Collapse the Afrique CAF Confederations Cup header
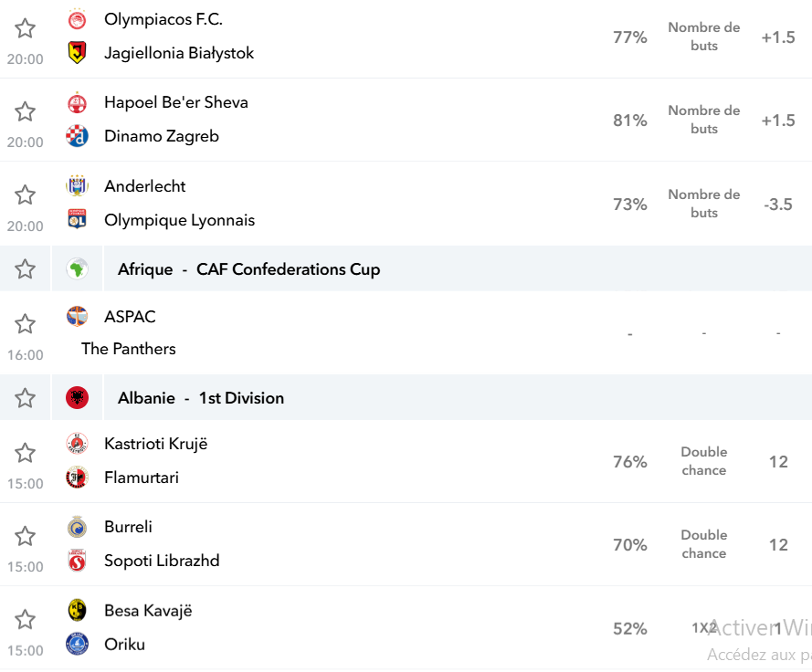 [x=458, y=269]
